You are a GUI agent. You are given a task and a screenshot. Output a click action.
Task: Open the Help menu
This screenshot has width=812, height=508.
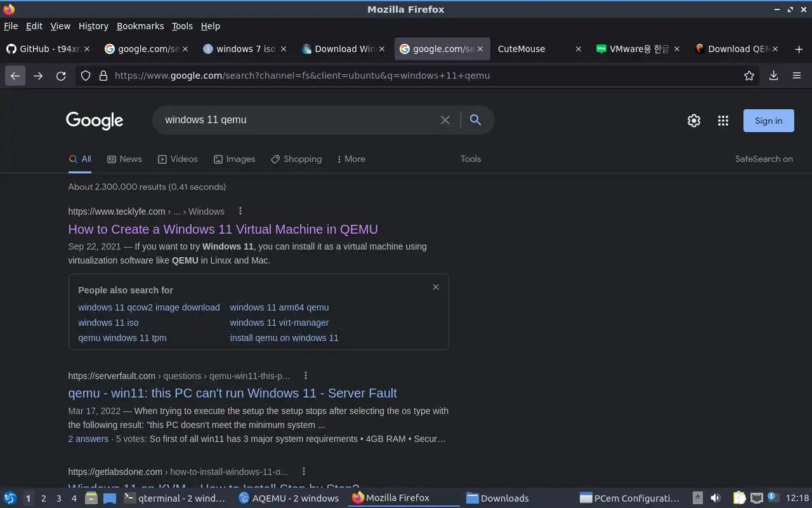[211, 26]
